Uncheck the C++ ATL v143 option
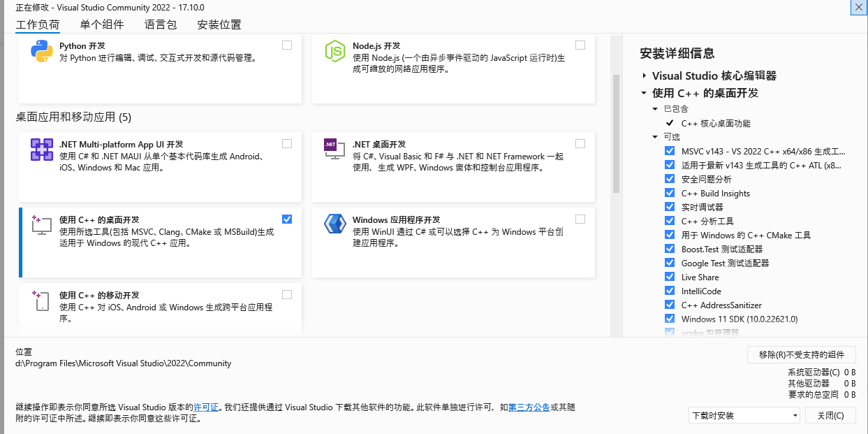 (x=670, y=165)
